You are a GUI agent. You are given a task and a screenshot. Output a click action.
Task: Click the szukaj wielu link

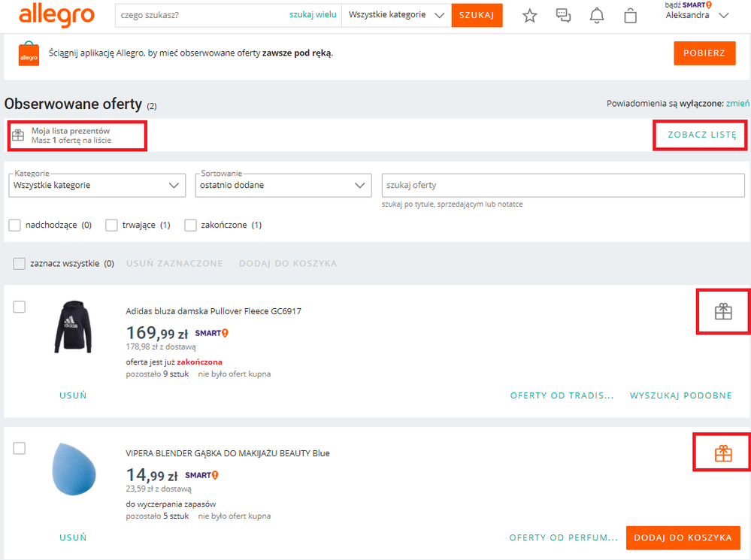(313, 15)
